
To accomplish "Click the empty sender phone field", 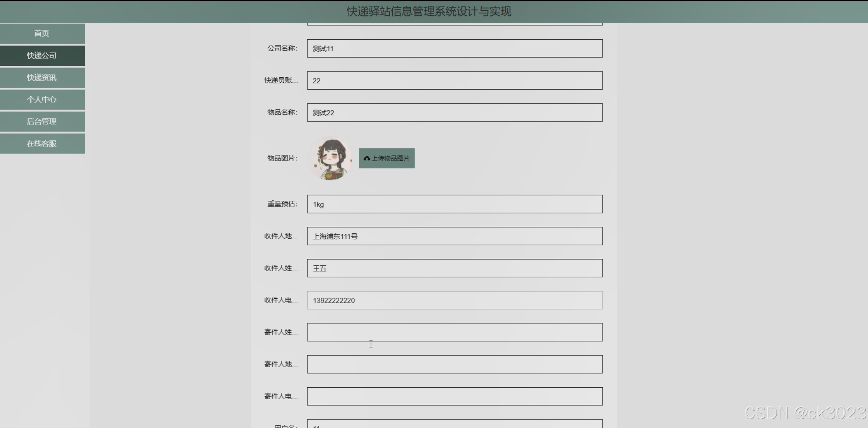I will tap(454, 396).
